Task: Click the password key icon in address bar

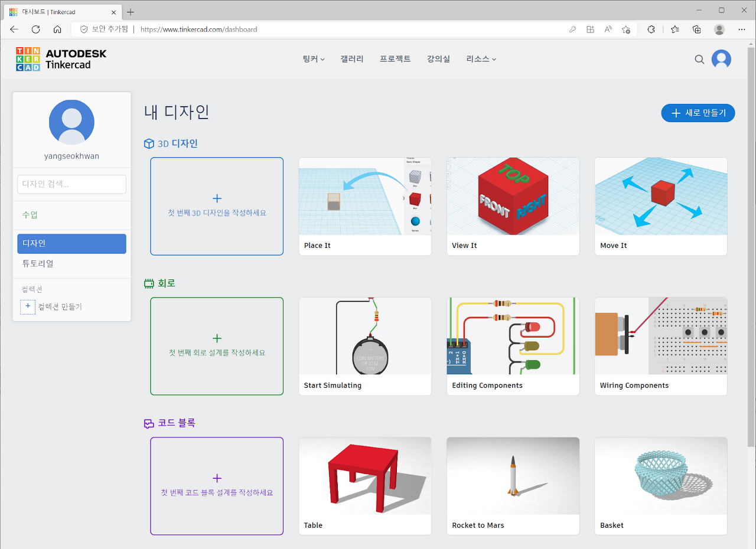Action: (572, 29)
